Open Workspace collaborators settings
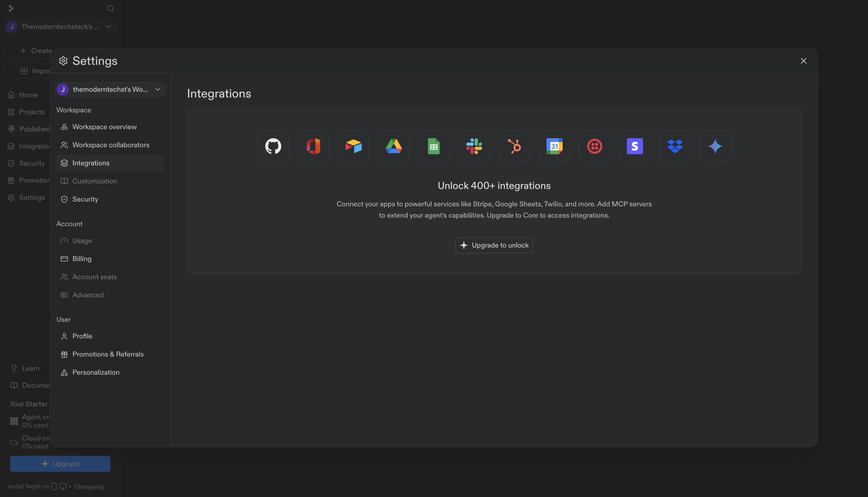The height and width of the screenshot is (497, 868). pos(110,145)
